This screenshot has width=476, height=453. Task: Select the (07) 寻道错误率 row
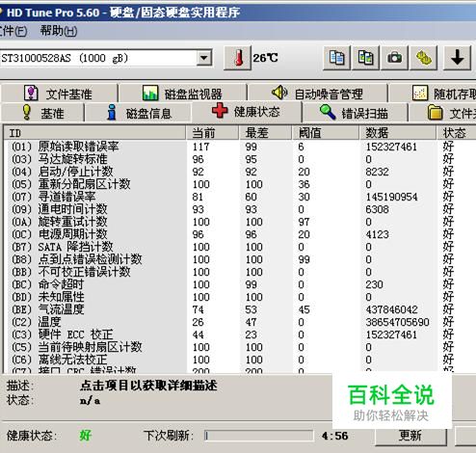click(x=240, y=197)
